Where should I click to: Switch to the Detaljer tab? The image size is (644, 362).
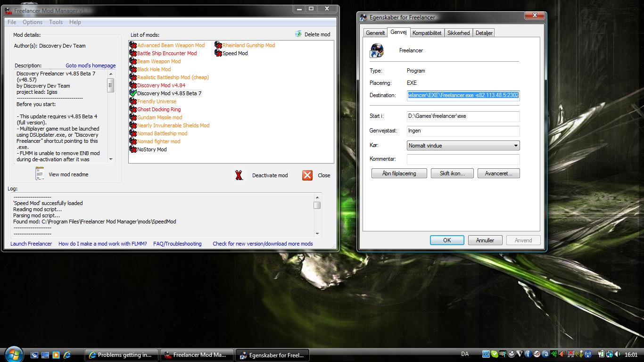coord(484,33)
